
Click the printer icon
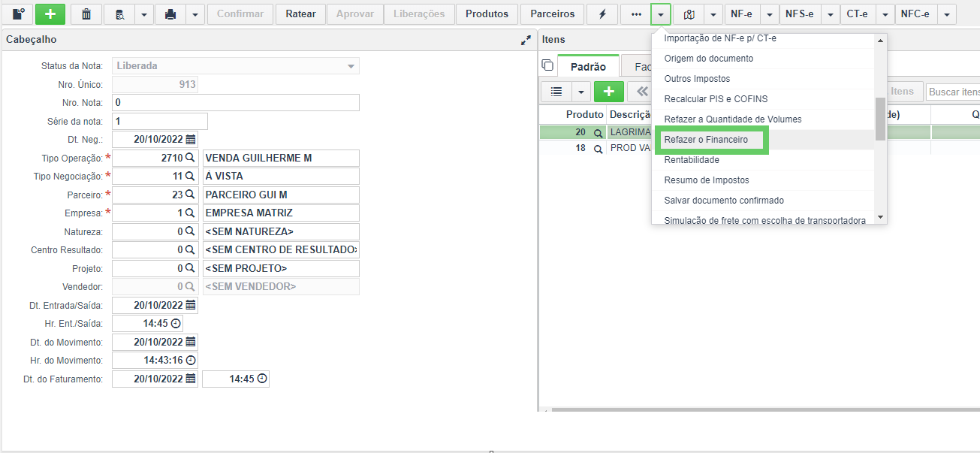[x=170, y=14]
